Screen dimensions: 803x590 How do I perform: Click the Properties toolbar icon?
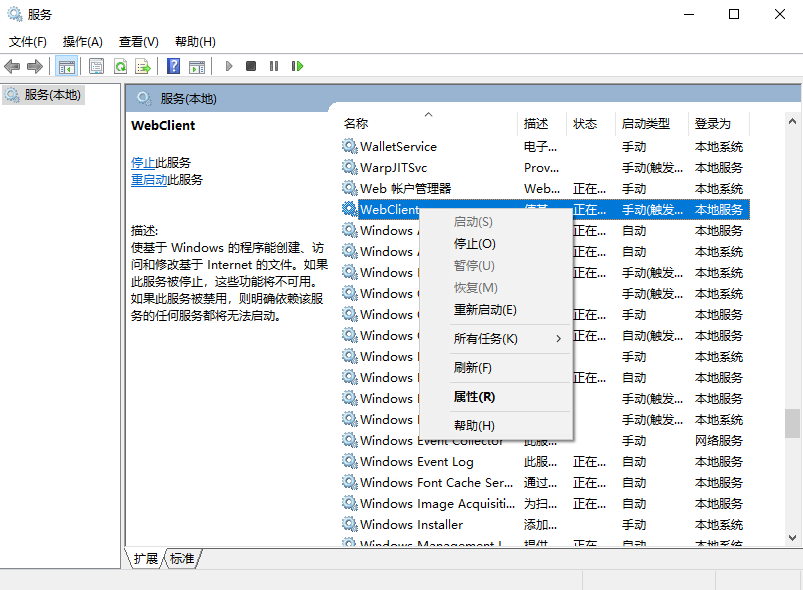[x=96, y=66]
